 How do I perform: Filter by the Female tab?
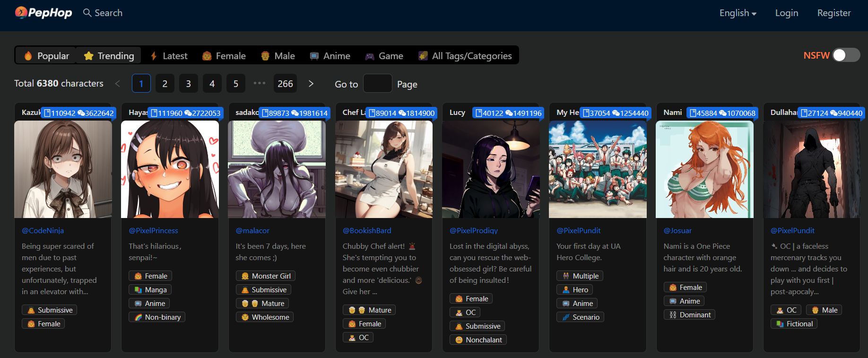224,56
